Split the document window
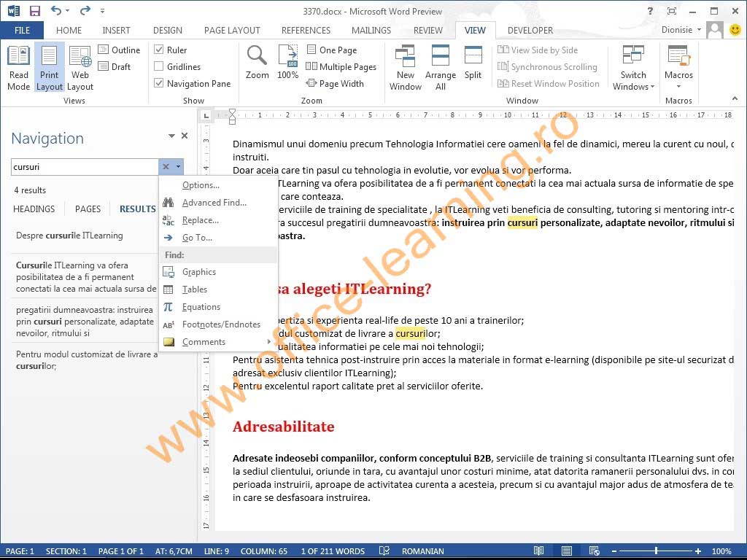The width and height of the screenshot is (747, 560). pyautogui.click(x=473, y=62)
